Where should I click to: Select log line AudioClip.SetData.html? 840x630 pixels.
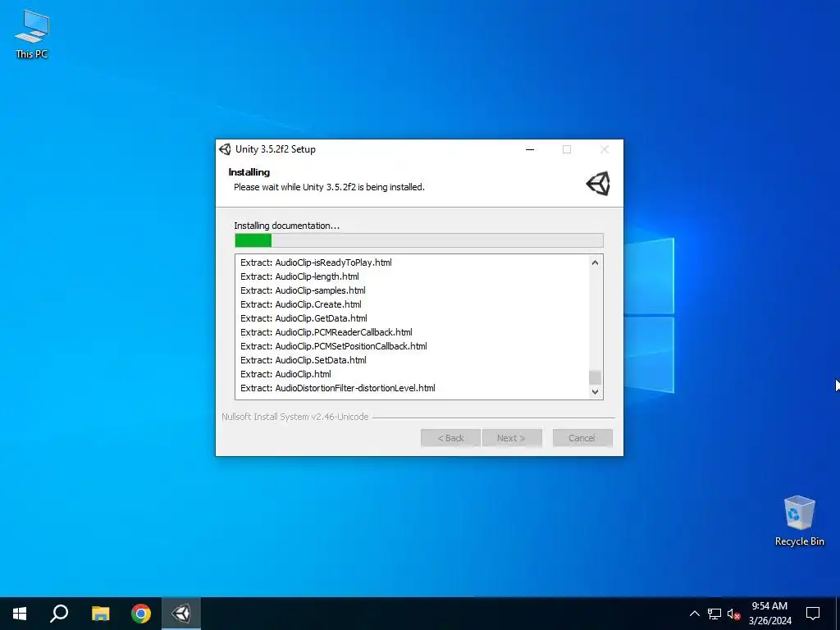pyautogui.click(x=304, y=360)
